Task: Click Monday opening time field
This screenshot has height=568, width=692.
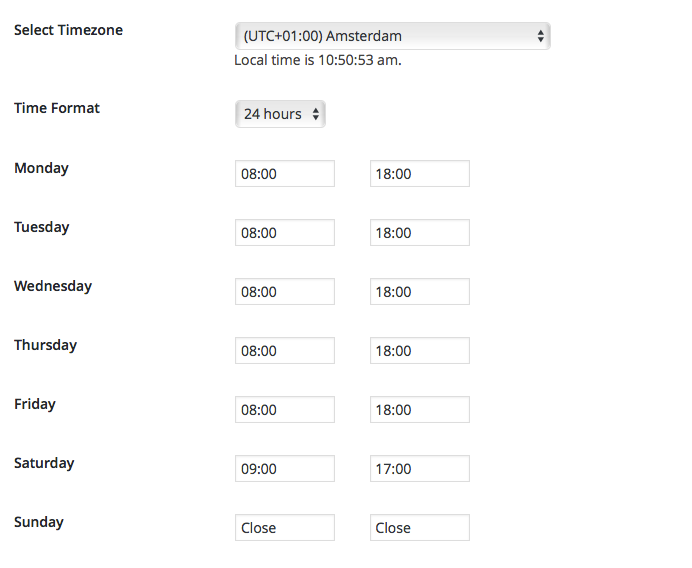Action: tap(285, 174)
